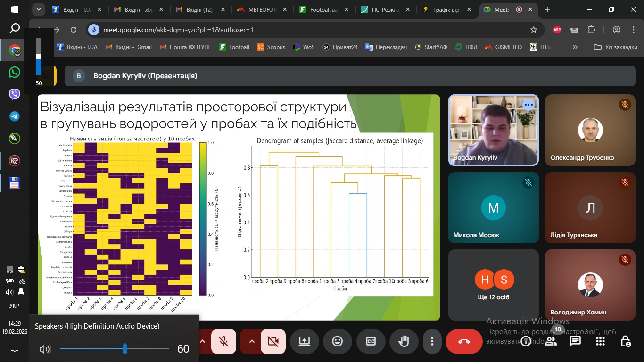Open video settings chevron beside camera
The width and height of the screenshot is (644, 362).
251,341
